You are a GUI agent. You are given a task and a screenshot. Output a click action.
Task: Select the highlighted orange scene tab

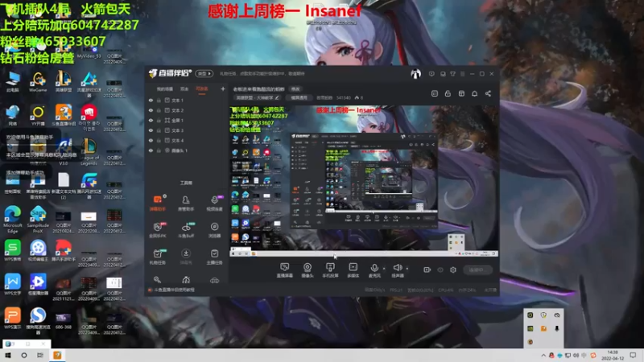202,89
